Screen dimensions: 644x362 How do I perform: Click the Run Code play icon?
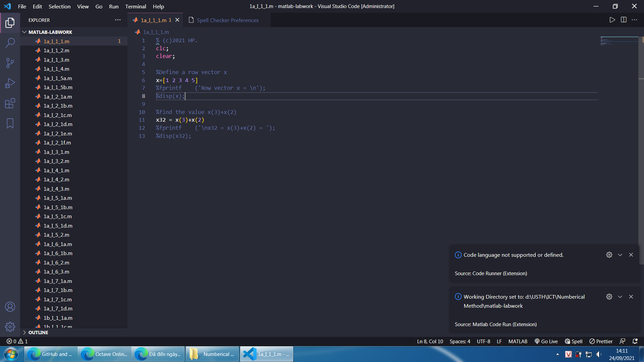point(612,20)
